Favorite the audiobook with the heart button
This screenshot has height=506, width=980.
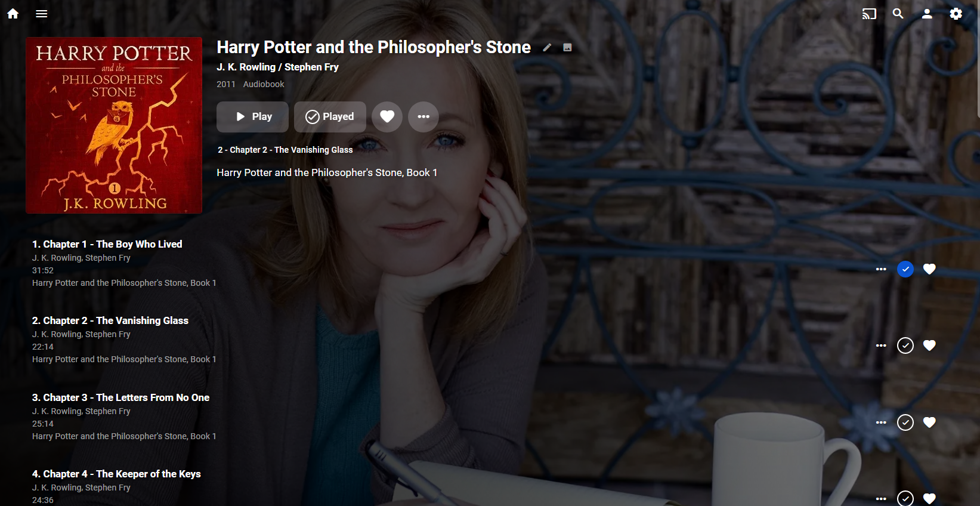387,117
